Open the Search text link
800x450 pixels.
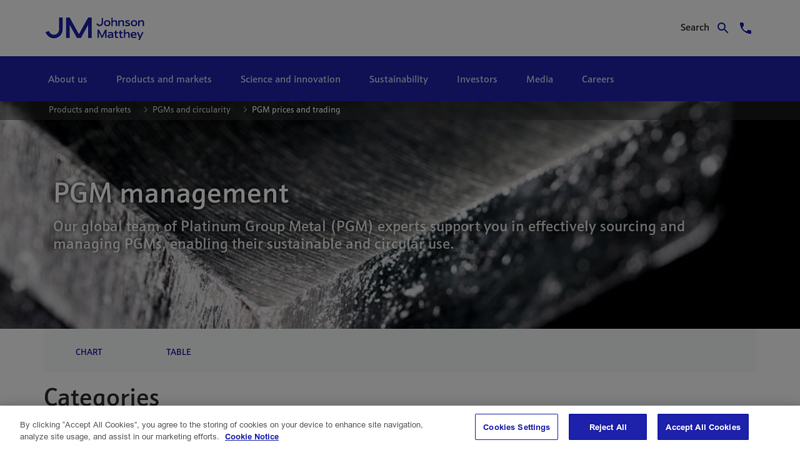coord(694,28)
